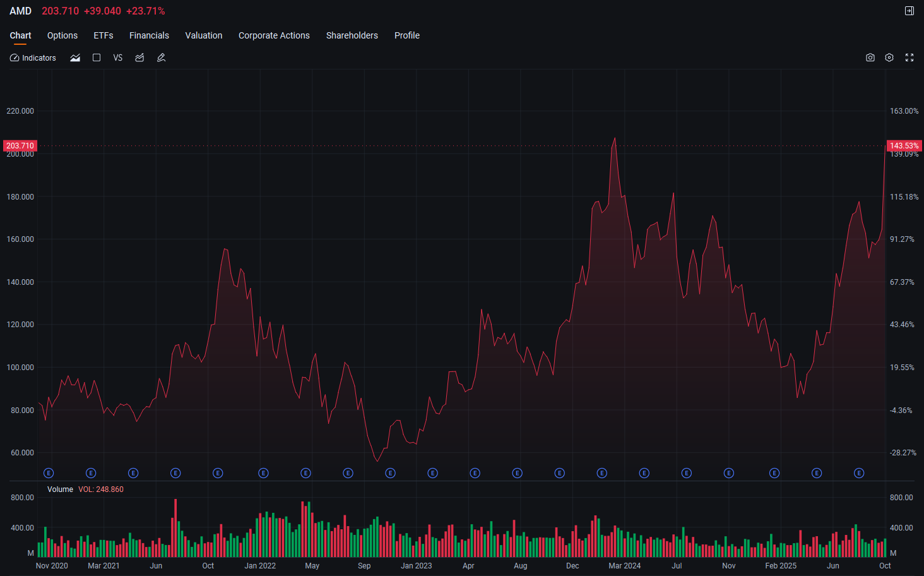Click the 180.000 price axis label
The width and height of the screenshot is (924, 576).
click(20, 197)
